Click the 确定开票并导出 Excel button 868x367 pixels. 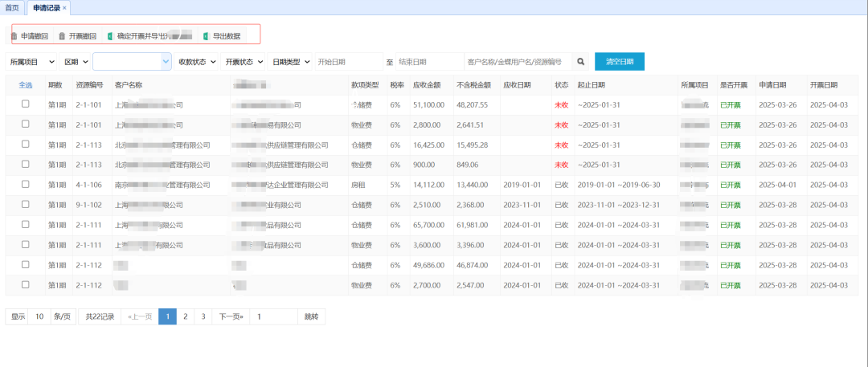click(149, 36)
